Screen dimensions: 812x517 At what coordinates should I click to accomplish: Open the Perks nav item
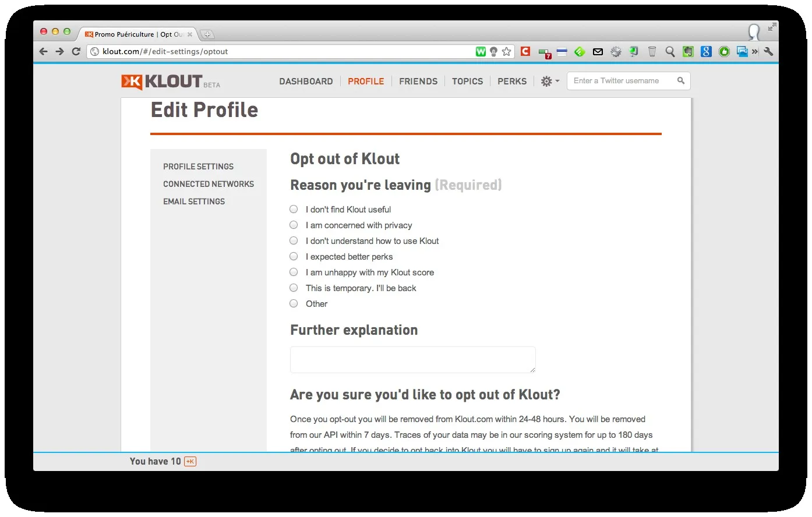[512, 82]
